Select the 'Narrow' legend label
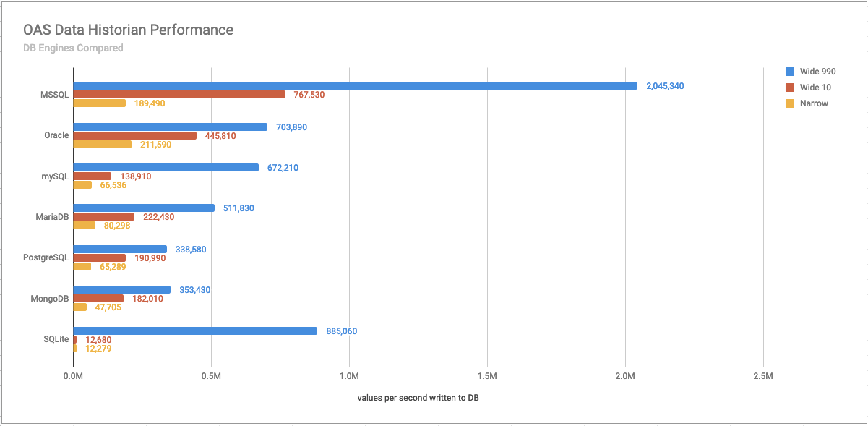 814,103
